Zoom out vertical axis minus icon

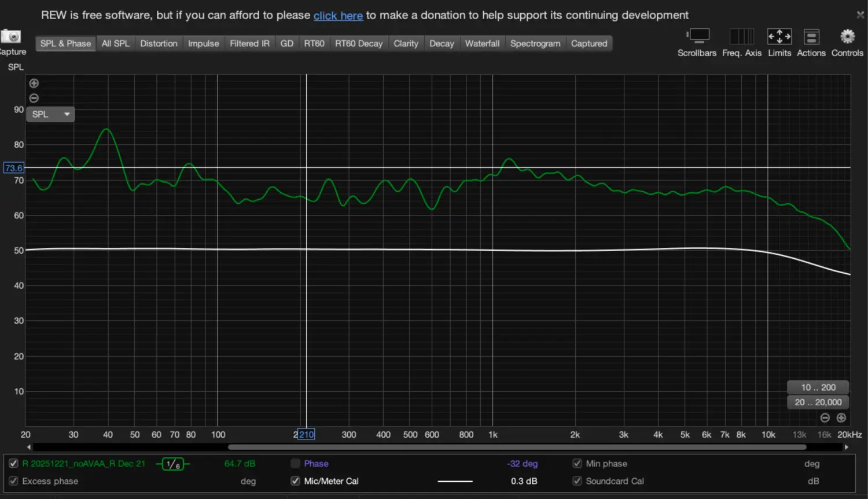pyautogui.click(x=34, y=98)
